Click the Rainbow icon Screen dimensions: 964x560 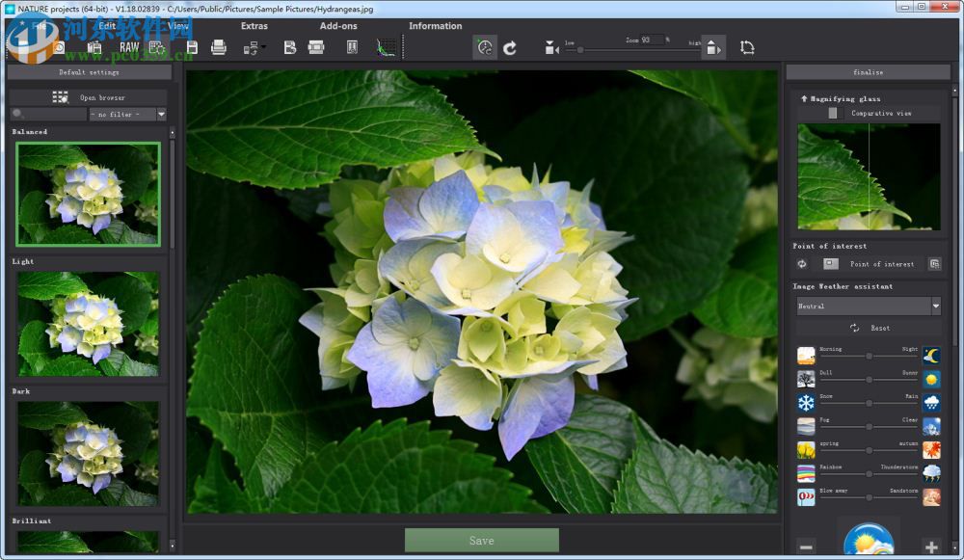(806, 473)
